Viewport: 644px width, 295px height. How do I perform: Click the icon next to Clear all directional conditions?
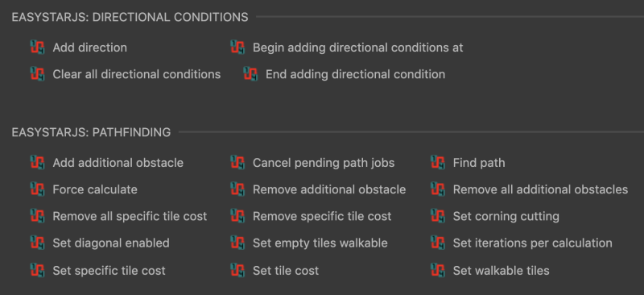(x=37, y=74)
